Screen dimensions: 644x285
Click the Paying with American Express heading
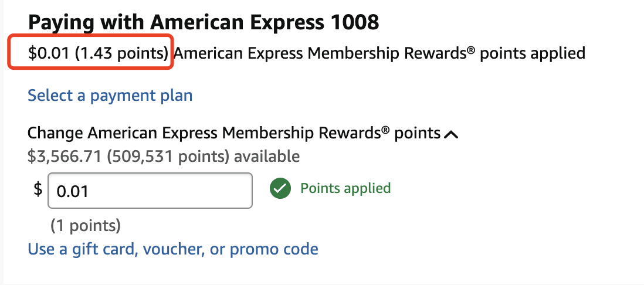pos(204,23)
